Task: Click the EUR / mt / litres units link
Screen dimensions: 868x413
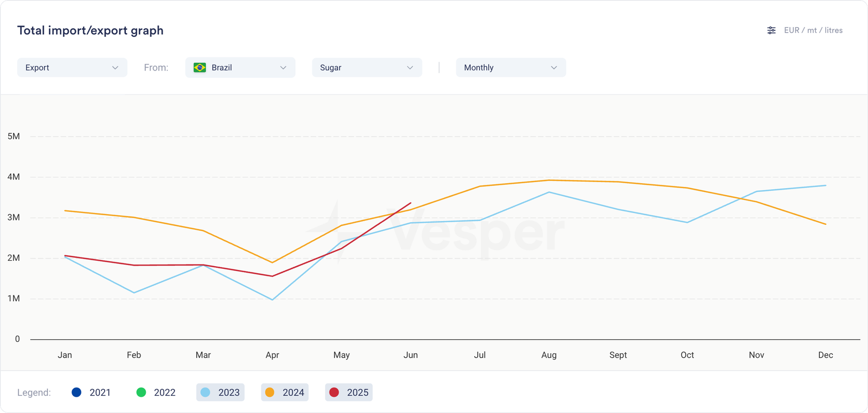Action: [x=813, y=30]
